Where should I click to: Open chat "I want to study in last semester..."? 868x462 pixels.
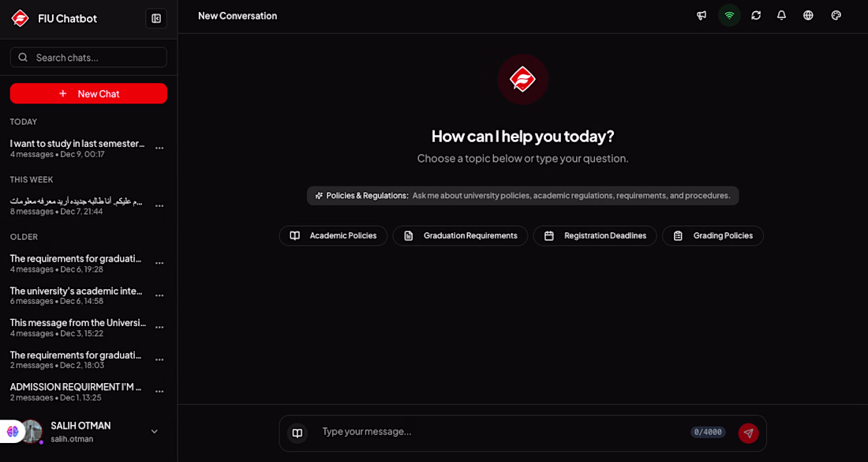tap(78, 148)
